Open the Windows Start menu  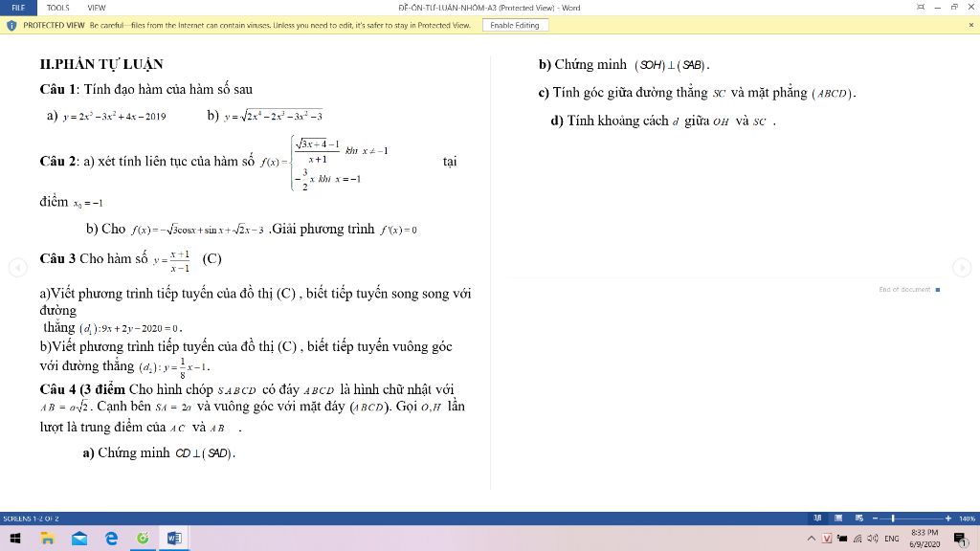click(x=15, y=538)
